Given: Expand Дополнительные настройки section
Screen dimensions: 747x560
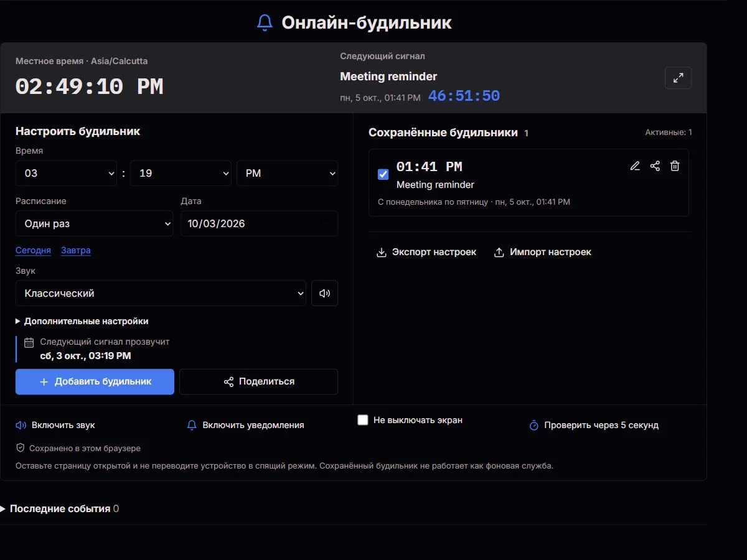Looking at the screenshot, I should click(82, 321).
